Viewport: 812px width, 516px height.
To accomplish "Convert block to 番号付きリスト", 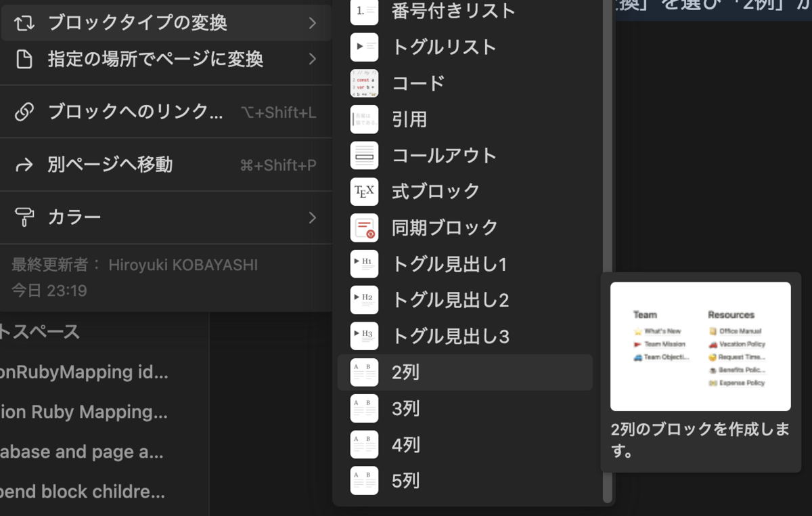I will click(x=465, y=12).
